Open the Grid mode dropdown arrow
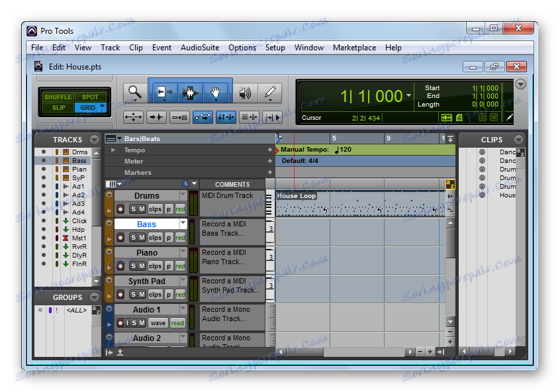 click(103, 107)
